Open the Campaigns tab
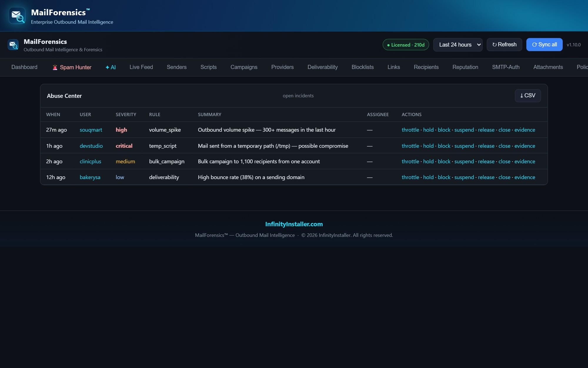The width and height of the screenshot is (588, 368). [244, 67]
